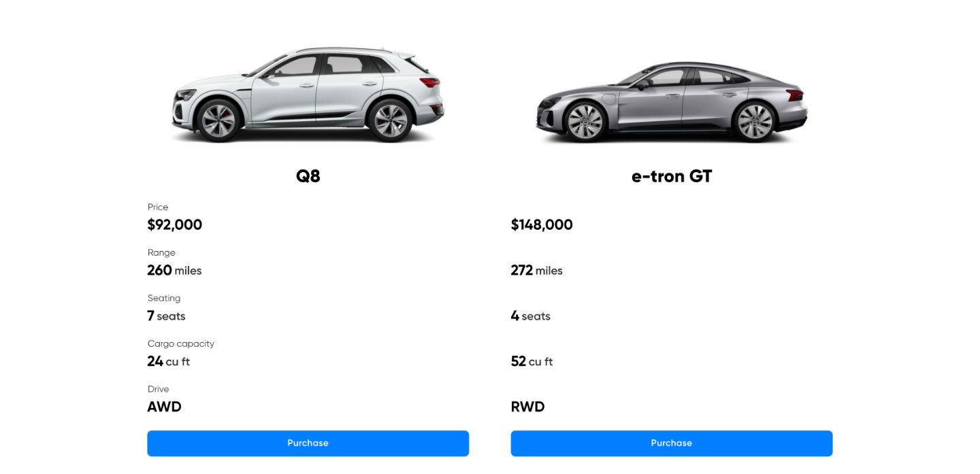
Task: Click the Price label
Action: point(158,207)
